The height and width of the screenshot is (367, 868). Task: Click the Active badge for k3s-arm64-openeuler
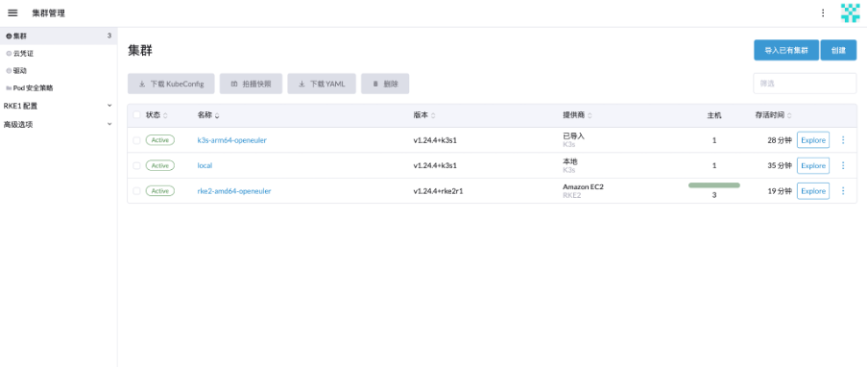click(x=160, y=140)
